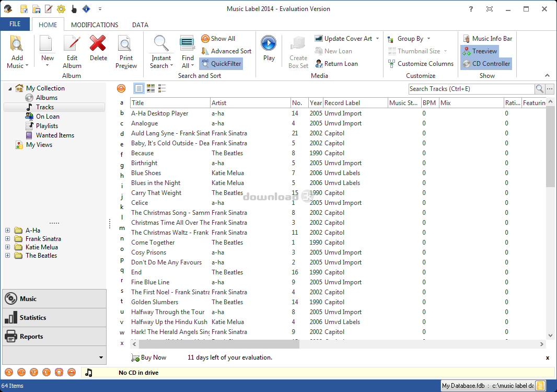Collapse the My Collection tree node
The height and width of the screenshot is (392, 557).
(9, 88)
